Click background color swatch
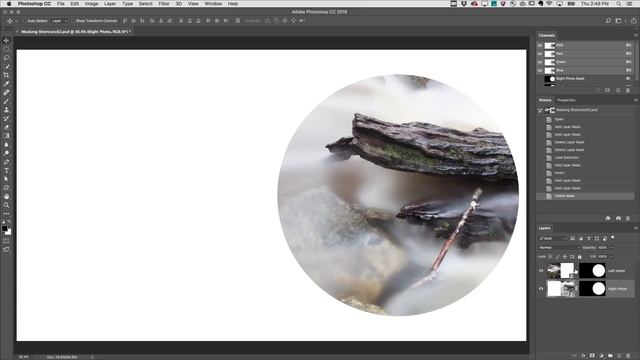 click(9, 232)
